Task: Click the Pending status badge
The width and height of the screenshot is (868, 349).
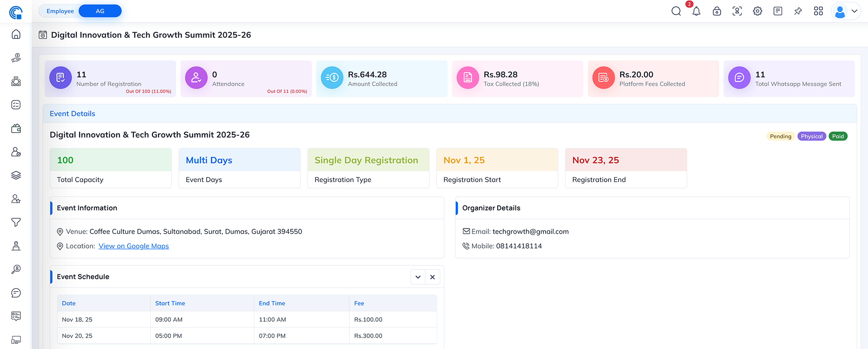Action: pyautogui.click(x=780, y=137)
